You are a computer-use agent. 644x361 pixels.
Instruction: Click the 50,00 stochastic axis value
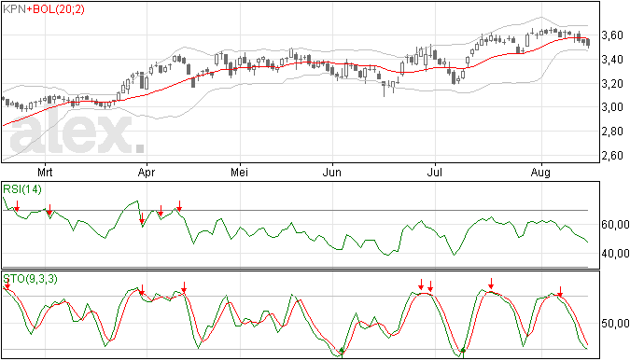coord(615,324)
